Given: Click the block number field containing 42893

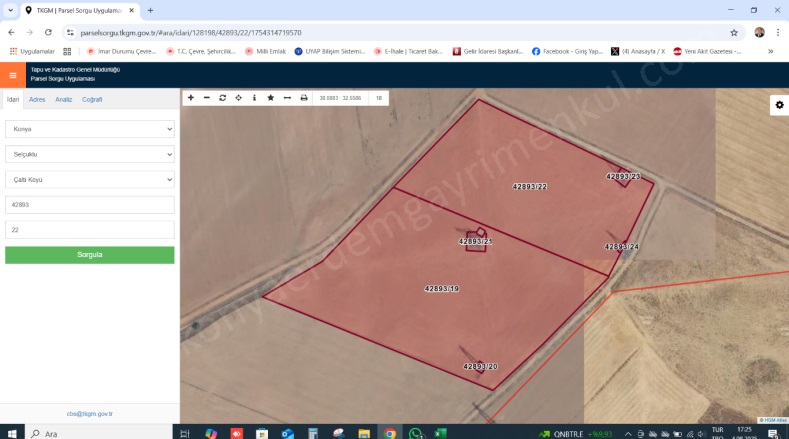Looking at the screenshot, I should pyautogui.click(x=90, y=204).
